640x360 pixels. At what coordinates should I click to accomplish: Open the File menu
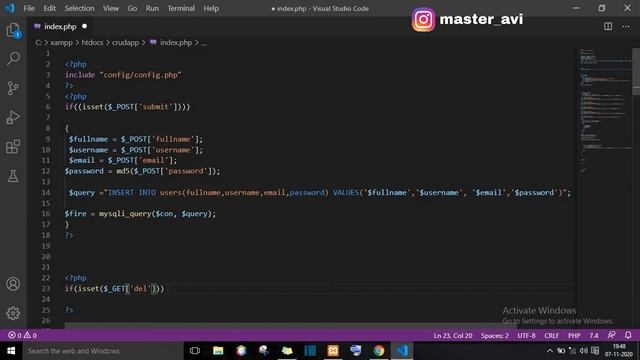29,8
